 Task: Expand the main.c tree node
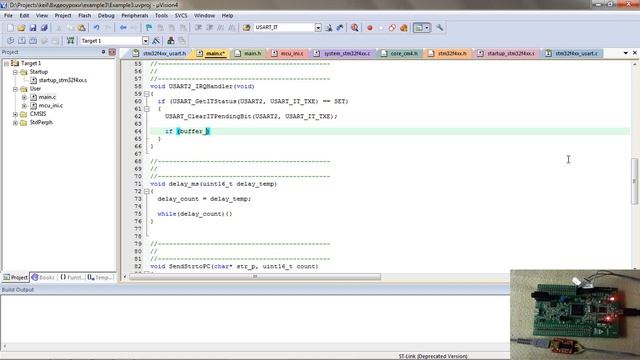click(x=24, y=97)
